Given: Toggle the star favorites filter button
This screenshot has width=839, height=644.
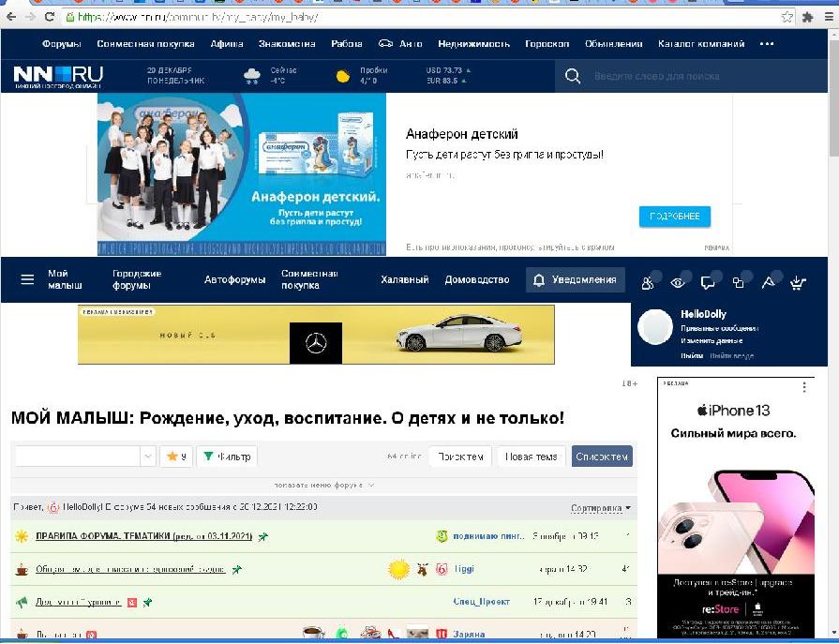Looking at the screenshot, I should tap(175, 457).
